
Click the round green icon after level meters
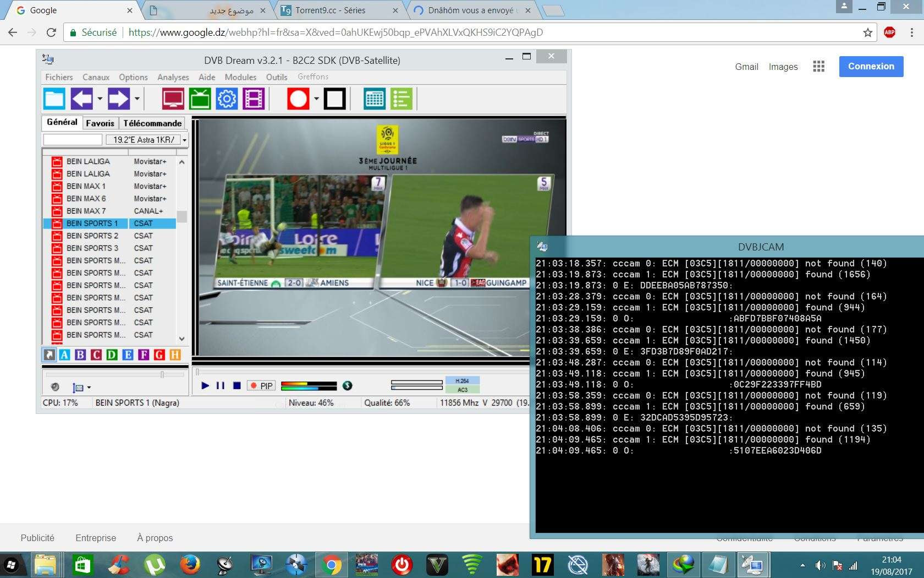347,386
